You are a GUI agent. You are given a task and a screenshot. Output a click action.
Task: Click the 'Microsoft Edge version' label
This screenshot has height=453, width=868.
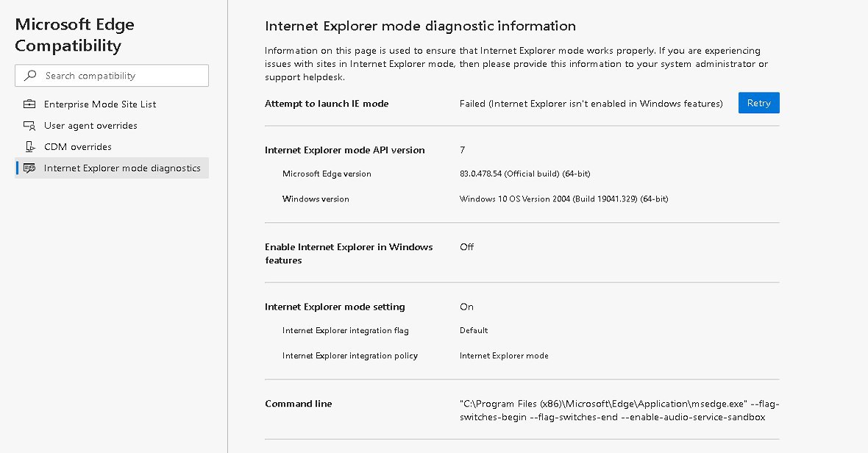click(x=327, y=174)
